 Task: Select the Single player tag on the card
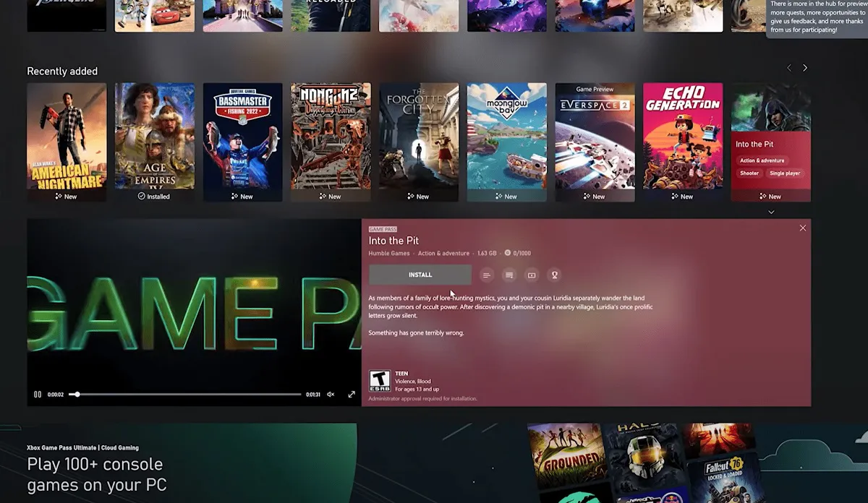click(786, 173)
